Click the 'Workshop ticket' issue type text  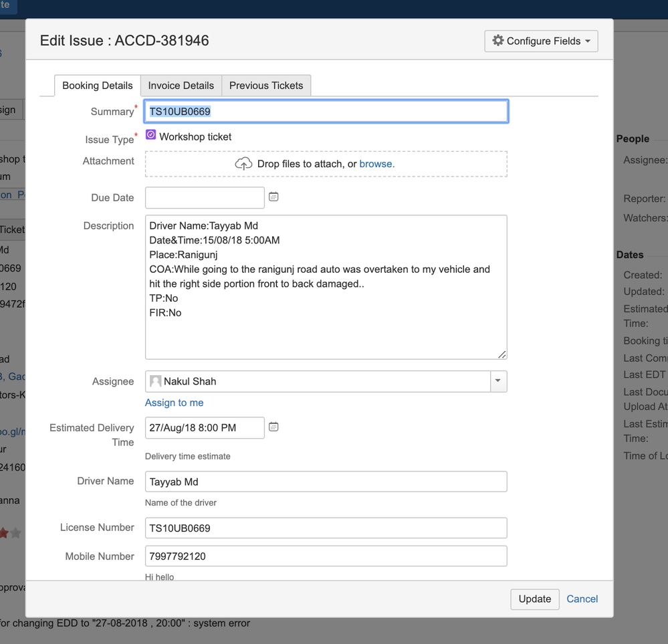click(195, 137)
